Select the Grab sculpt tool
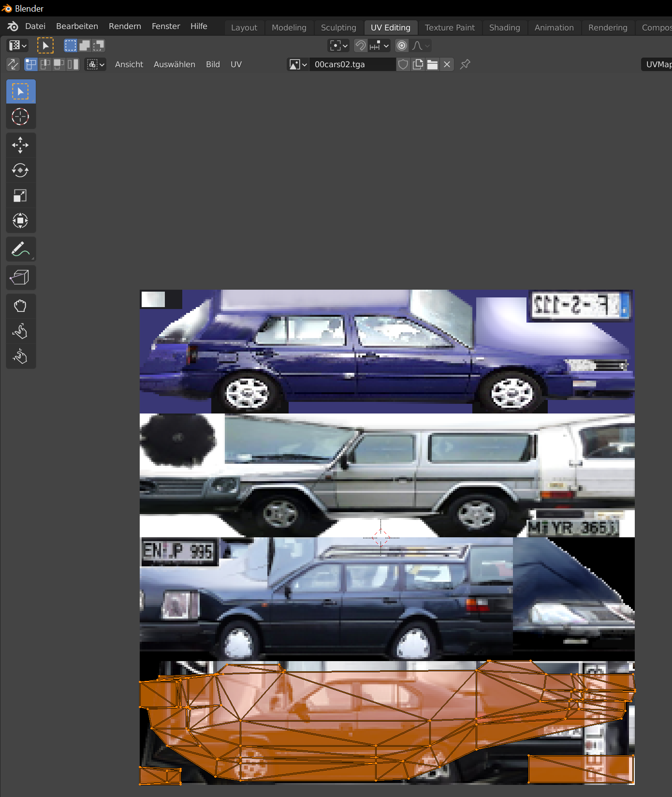This screenshot has width=672, height=797. click(x=21, y=306)
